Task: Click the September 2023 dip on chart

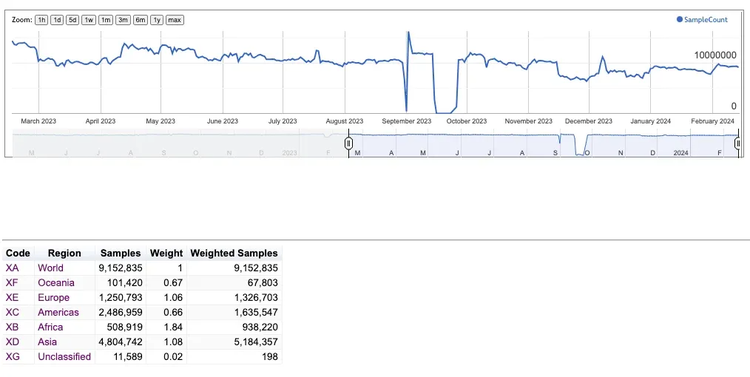Action: click(x=406, y=109)
